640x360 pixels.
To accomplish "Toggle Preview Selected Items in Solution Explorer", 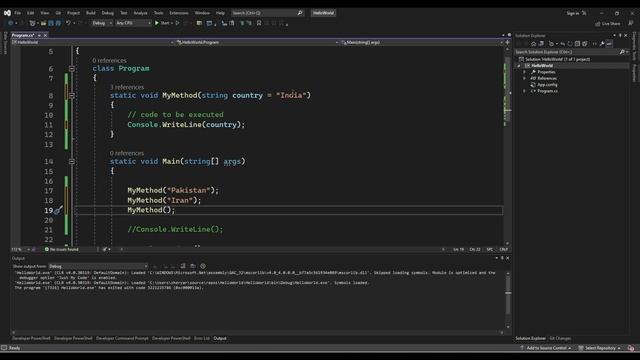I will pyautogui.click(x=609, y=44).
